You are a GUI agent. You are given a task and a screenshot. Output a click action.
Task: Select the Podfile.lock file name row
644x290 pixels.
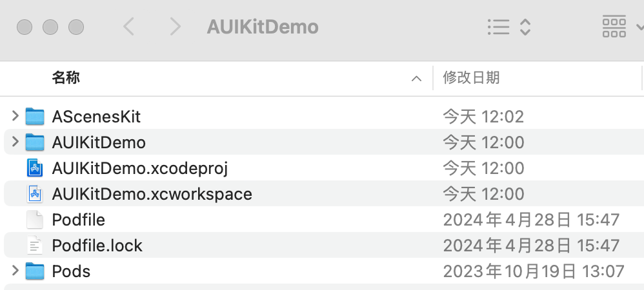click(97, 246)
